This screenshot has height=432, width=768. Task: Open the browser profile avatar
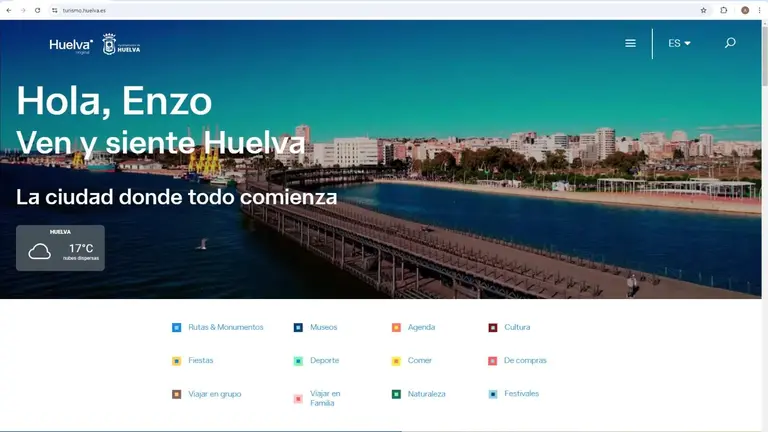(x=745, y=10)
